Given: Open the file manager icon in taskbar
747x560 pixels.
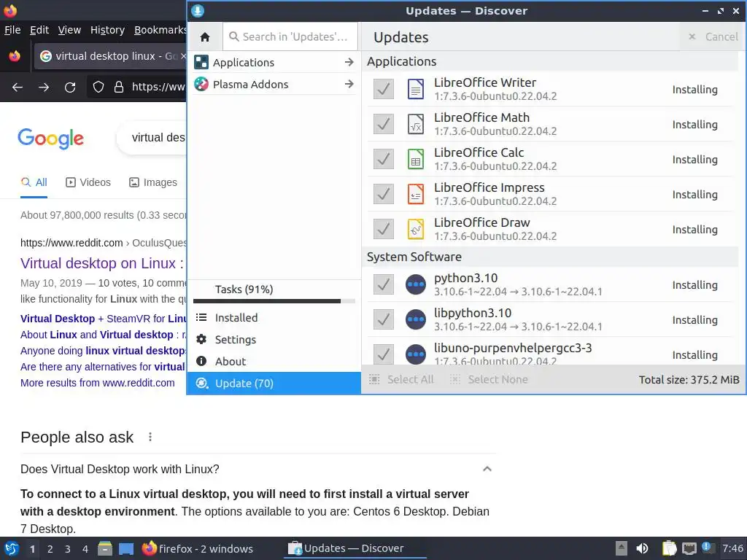Looking at the screenshot, I should (x=105, y=548).
